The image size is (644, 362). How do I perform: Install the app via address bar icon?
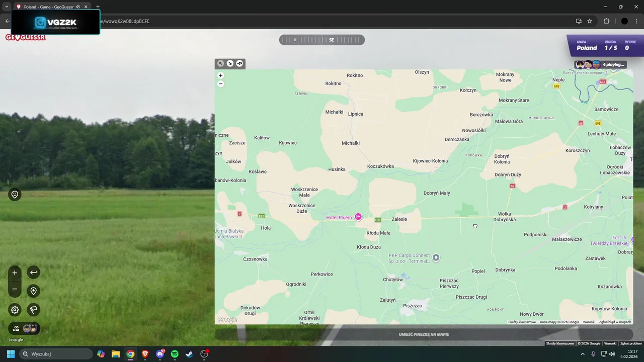(x=579, y=21)
